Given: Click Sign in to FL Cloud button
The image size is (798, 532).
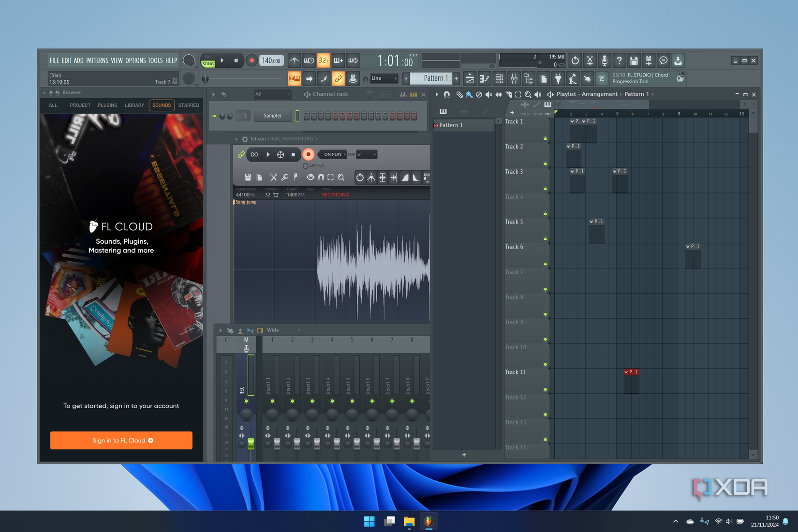Looking at the screenshot, I should pos(121,441).
